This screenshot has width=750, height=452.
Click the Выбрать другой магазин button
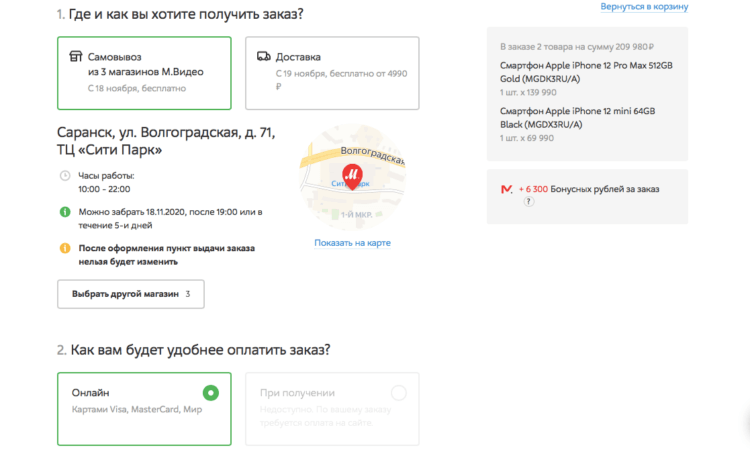click(131, 294)
